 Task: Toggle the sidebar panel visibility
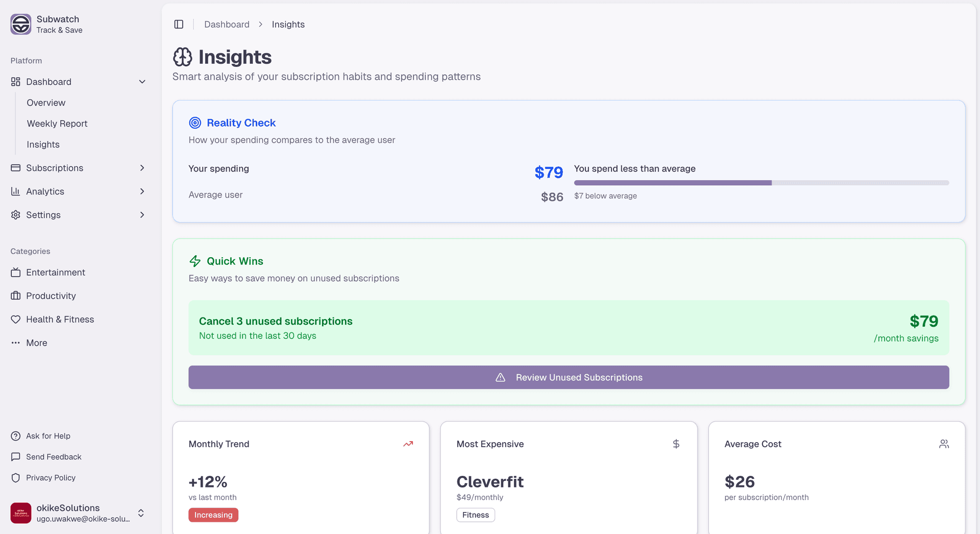(x=179, y=24)
